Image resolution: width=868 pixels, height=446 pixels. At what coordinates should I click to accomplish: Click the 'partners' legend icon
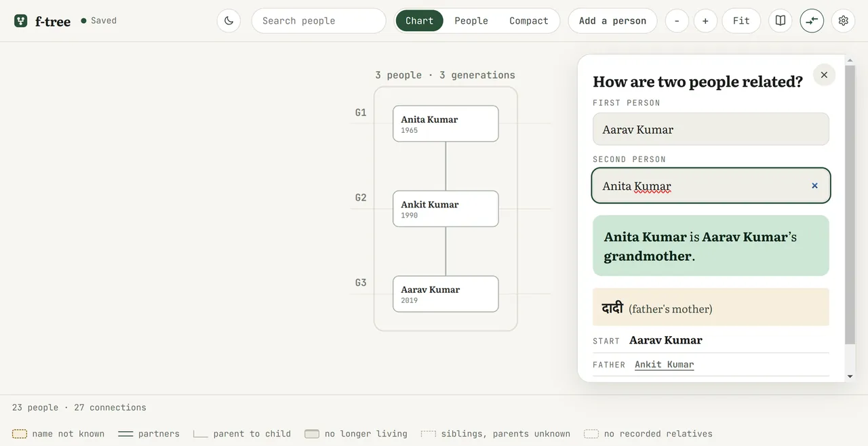[x=125, y=434]
